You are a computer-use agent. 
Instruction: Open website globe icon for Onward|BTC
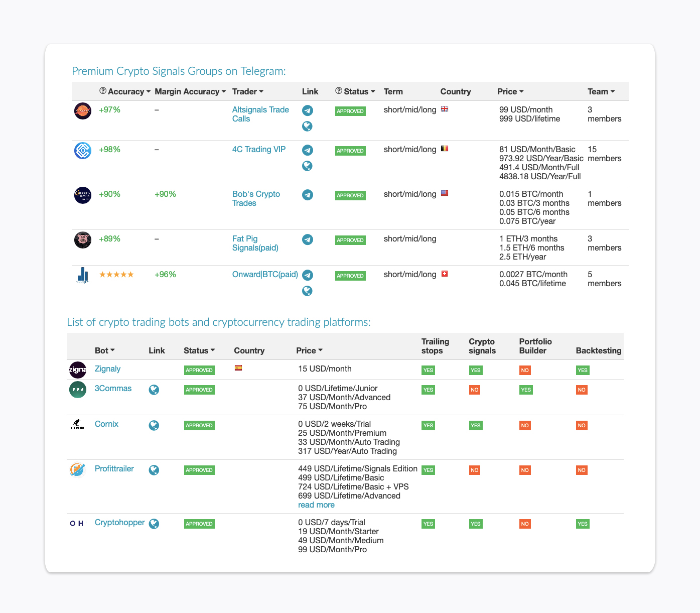pyautogui.click(x=308, y=291)
